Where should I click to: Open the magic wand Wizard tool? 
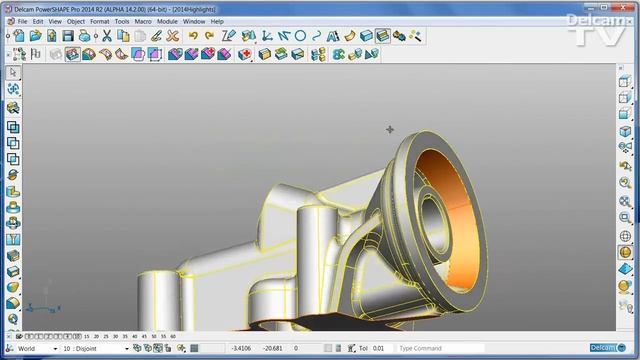[416, 36]
